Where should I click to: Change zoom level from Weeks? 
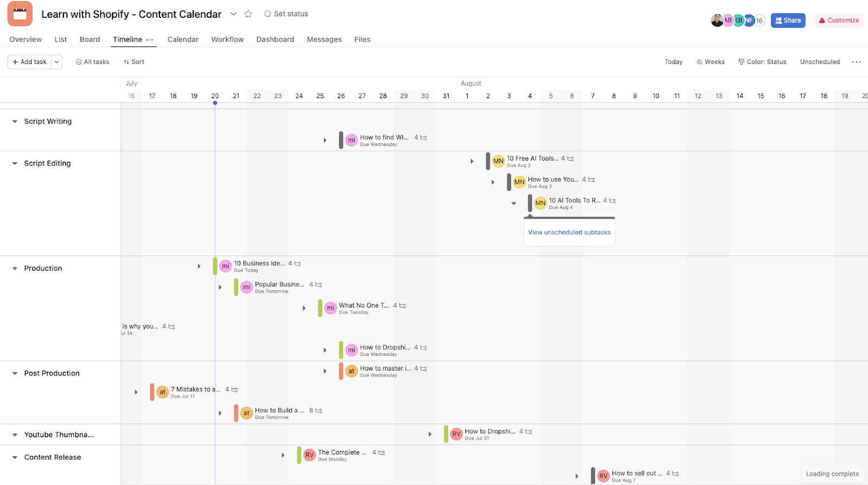click(711, 62)
